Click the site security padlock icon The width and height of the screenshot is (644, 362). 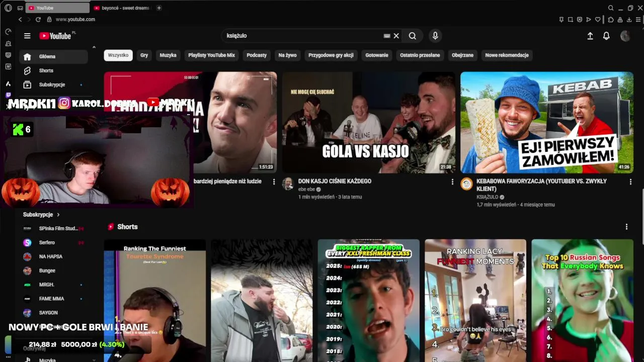49,19
